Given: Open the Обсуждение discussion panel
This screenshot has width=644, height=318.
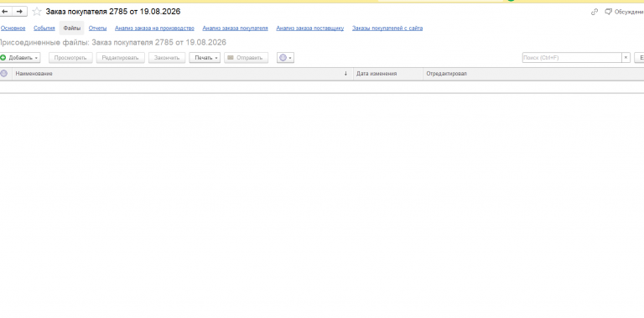Looking at the screenshot, I should point(624,12).
